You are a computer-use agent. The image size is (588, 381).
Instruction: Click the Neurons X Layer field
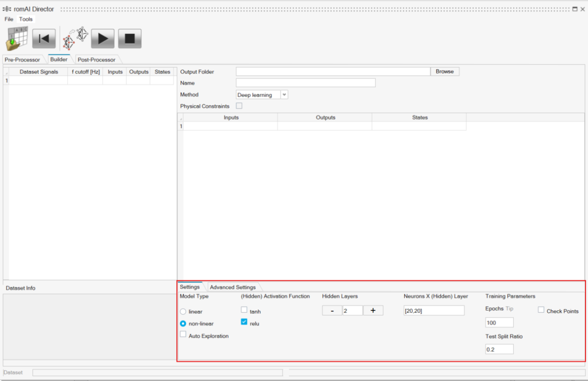pos(434,310)
